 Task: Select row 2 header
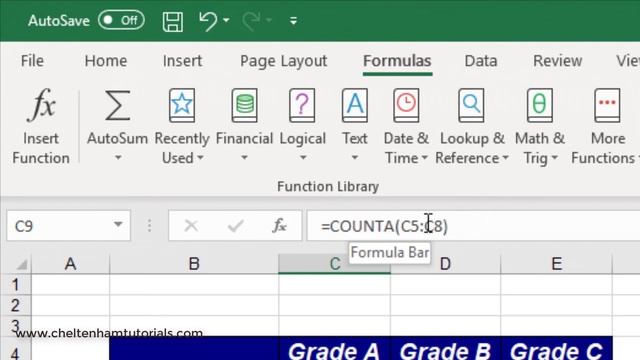point(16,305)
